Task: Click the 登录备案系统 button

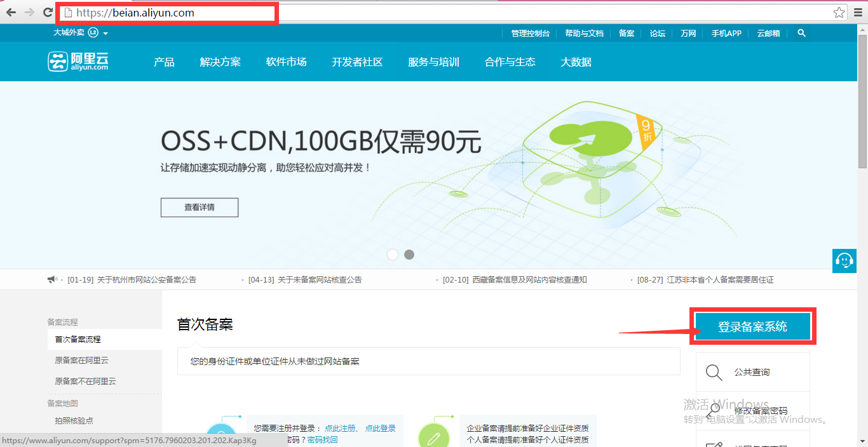Action: (x=752, y=326)
